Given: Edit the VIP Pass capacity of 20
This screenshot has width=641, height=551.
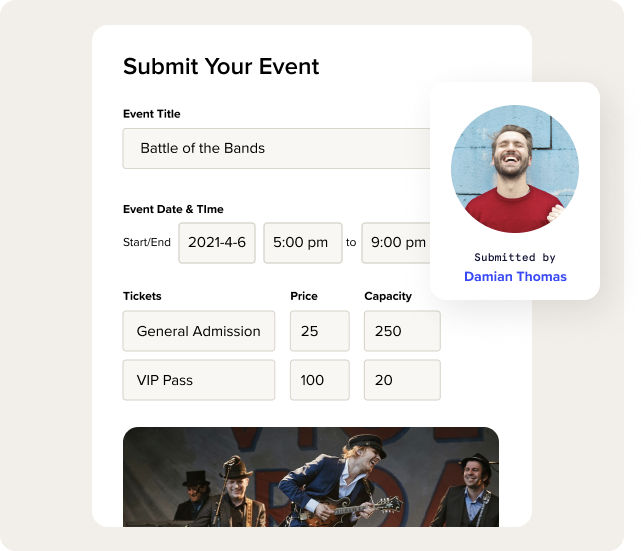Looking at the screenshot, I should coord(402,380).
